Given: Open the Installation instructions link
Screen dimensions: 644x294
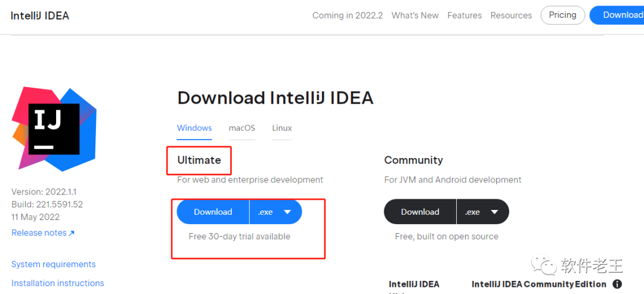Looking at the screenshot, I should 57,283.
